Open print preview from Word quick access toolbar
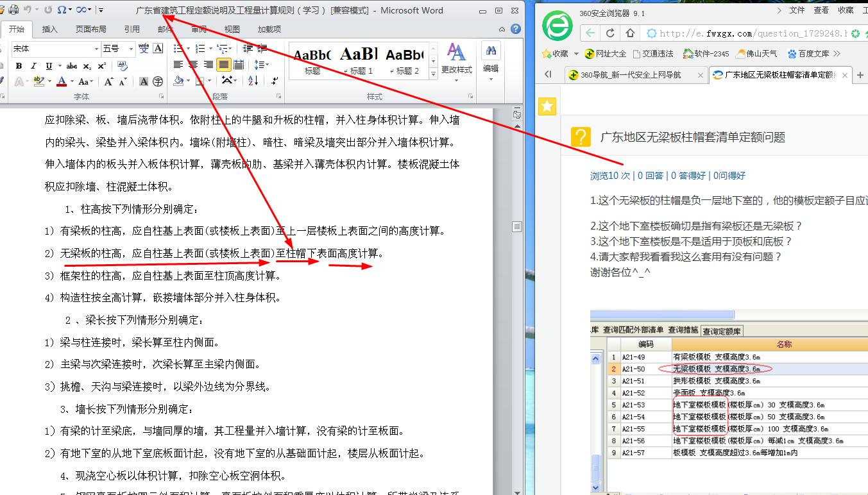The height and width of the screenshot is (495, 868). pyautogui.click(x=12, y=10)
